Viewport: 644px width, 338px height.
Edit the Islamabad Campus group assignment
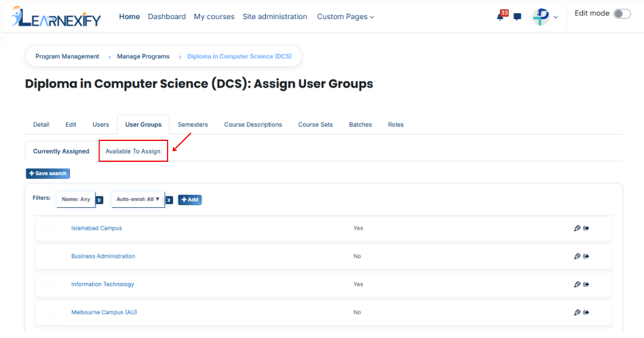577,228
